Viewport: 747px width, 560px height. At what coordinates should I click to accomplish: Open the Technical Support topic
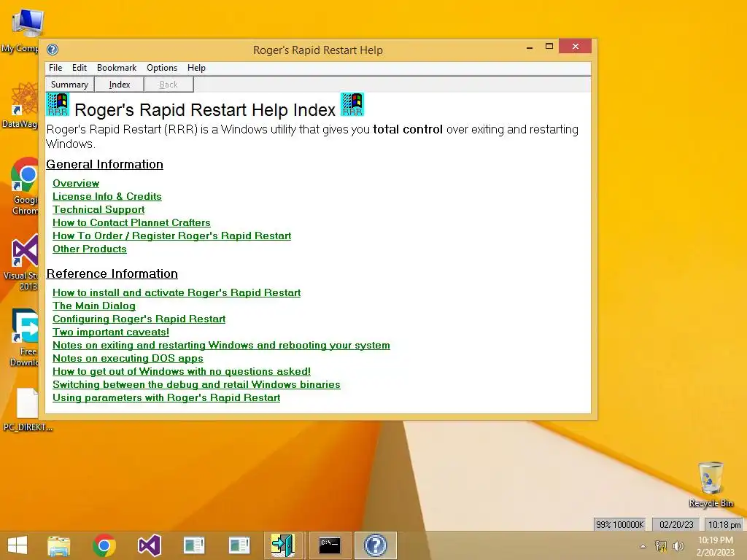[x=98, y=209]
